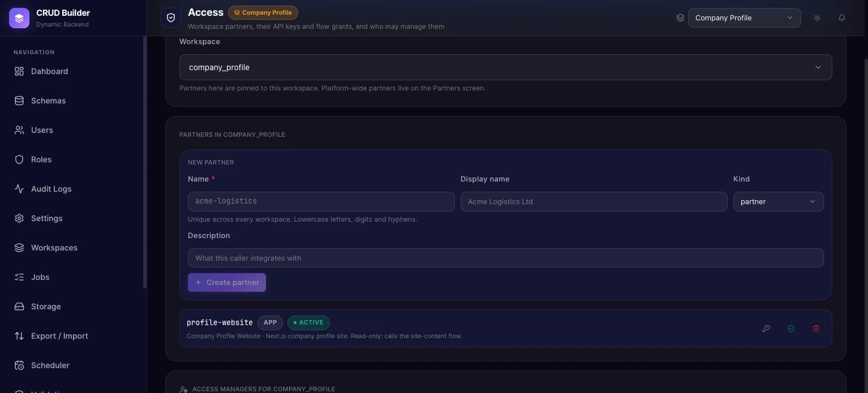The height and width of the screenshot is (393, 868).
Task: Click the CRUD Builder logo icon
Action: coord(19,18)
